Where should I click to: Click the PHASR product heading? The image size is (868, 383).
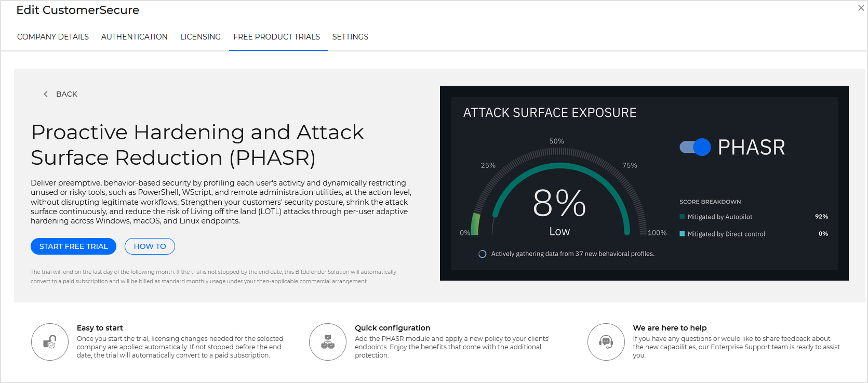pyautogui.click(x=197, y=145)
